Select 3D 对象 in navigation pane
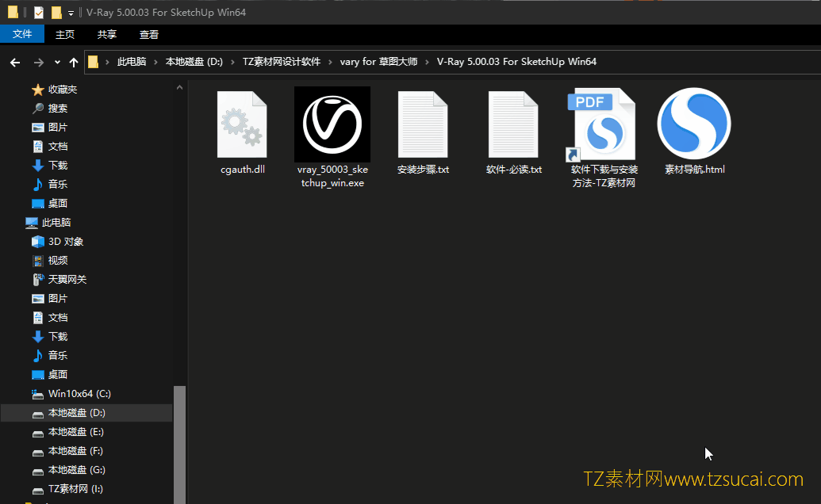 click(66, 242)
